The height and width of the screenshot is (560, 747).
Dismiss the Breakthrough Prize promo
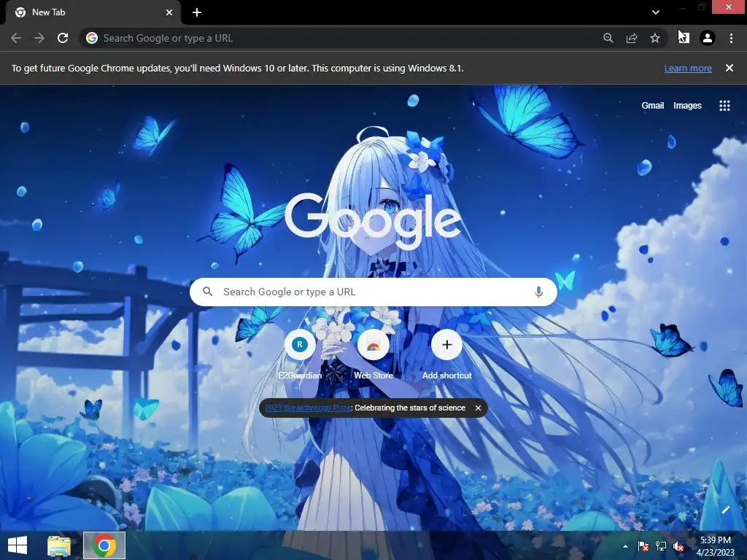[x=478, y=408]
